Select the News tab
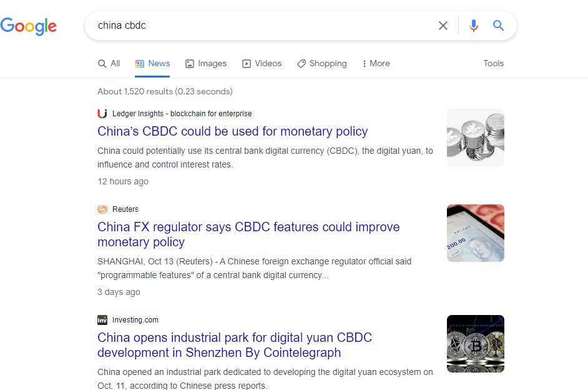Viewport: 588px width, 390px height. 153,63
